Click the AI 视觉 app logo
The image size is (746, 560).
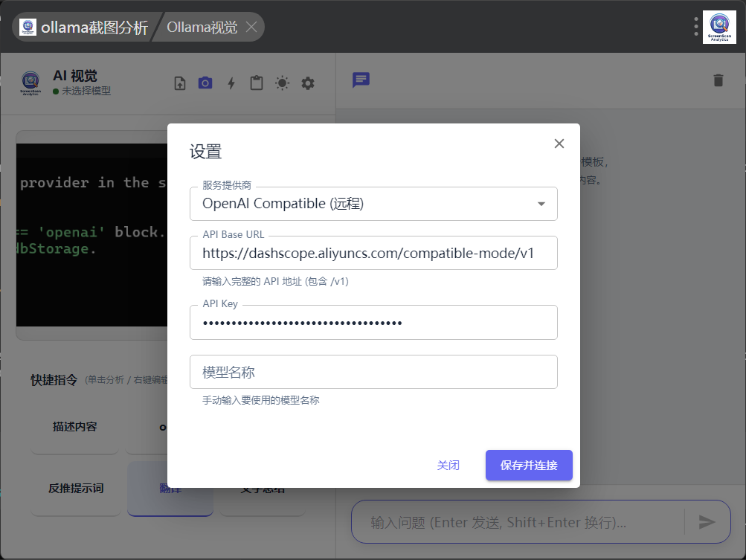[31, 83]
